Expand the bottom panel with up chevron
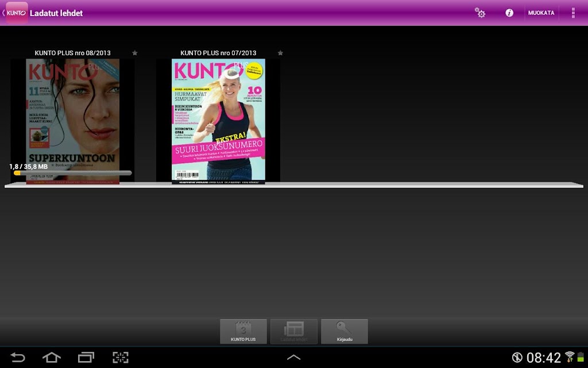Screen dimensions: 588x368 tap(293, 357)
